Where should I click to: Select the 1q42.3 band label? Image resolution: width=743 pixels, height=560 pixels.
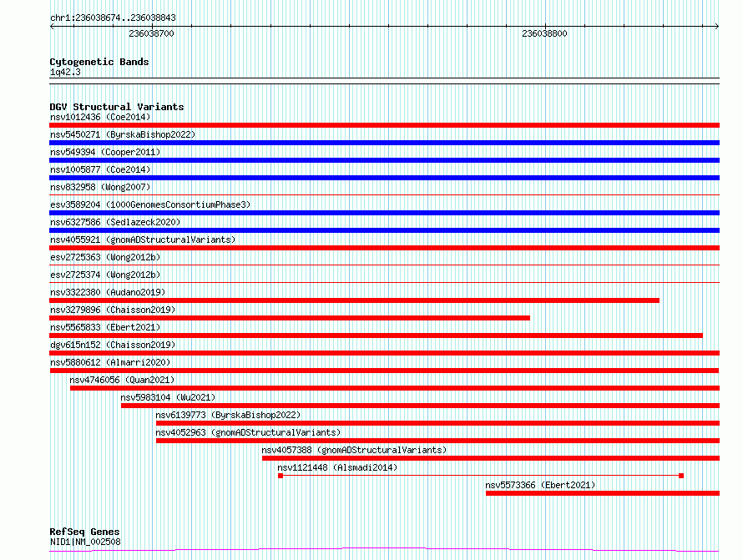pos(65,72)
